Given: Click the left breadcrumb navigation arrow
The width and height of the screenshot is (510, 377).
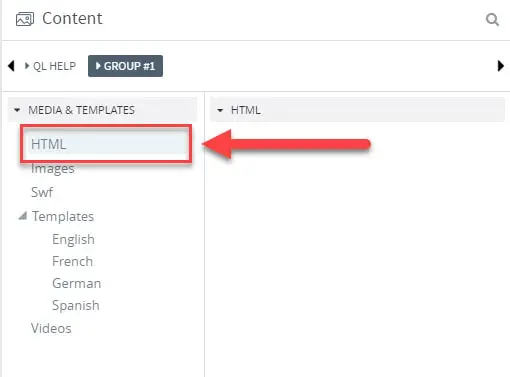Looking at the screenshot, I should coord(11,66).
